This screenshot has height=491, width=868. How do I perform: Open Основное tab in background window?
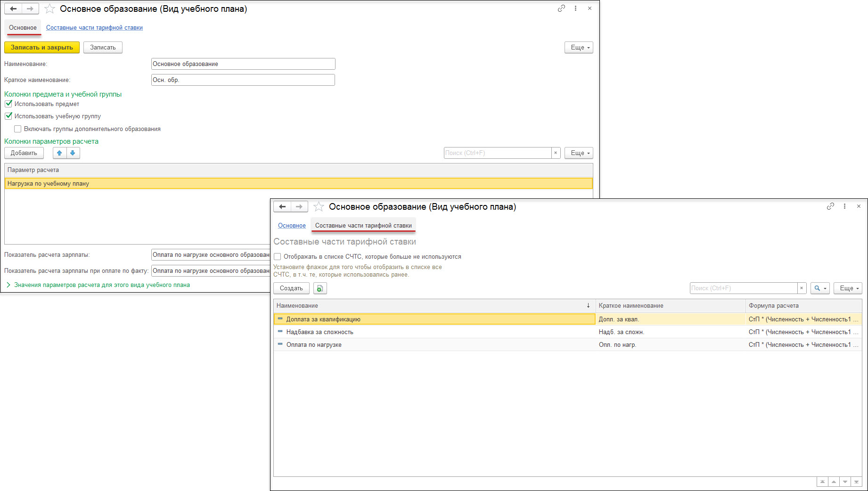pyautogui.click(x=23, y=27)
